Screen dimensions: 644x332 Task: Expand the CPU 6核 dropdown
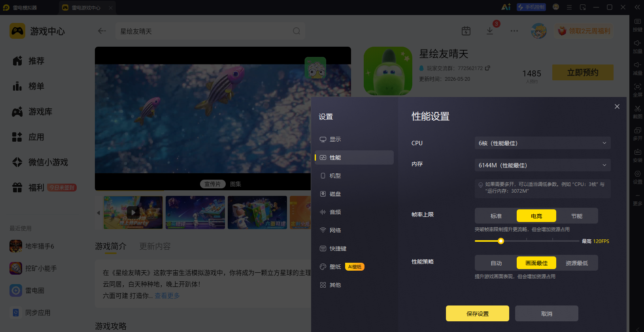coord(543,143)
